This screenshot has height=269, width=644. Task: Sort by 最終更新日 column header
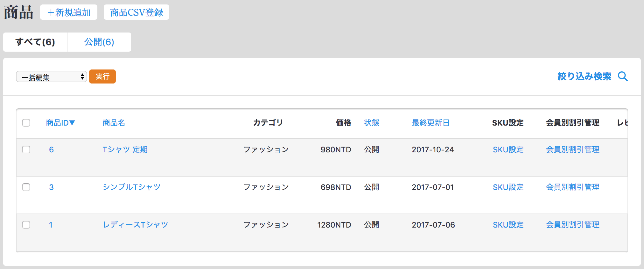(430, 123)
